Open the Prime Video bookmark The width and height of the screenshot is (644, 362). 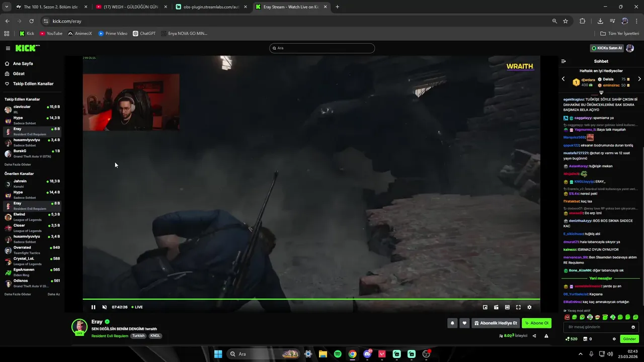coord(113,34)
